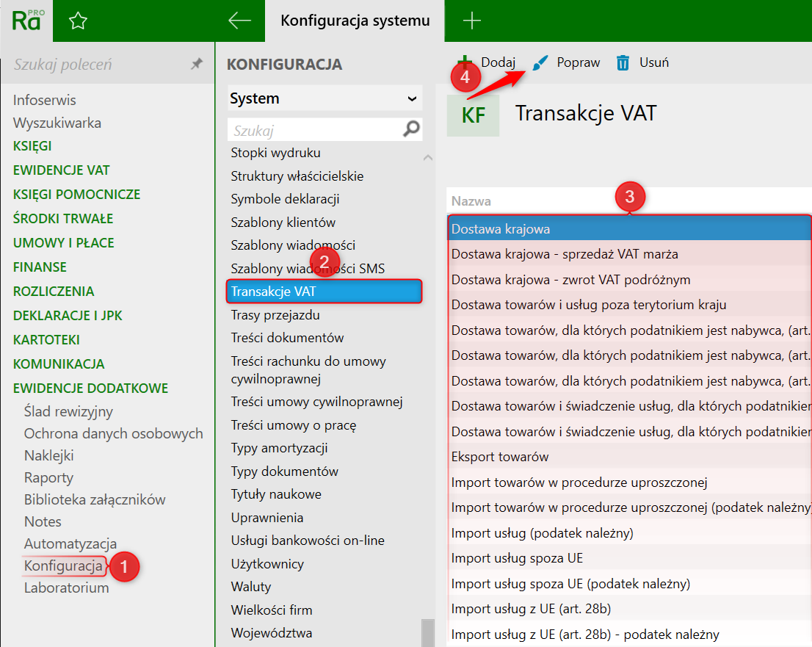Open the System dropdown
812x647 pixels.
pos(324,98)
